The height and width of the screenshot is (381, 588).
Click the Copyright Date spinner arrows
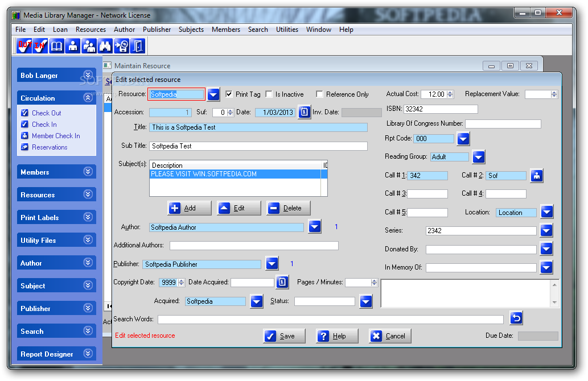(182, 283)
